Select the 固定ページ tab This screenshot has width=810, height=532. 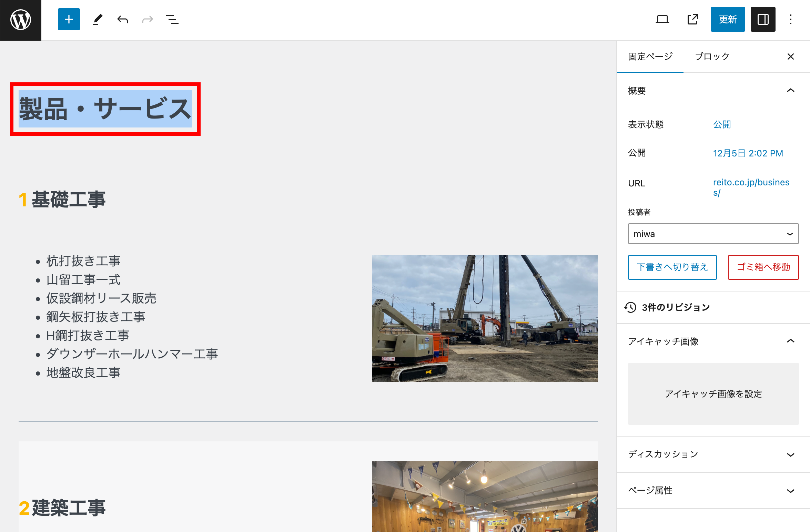(x=650, y=57)
